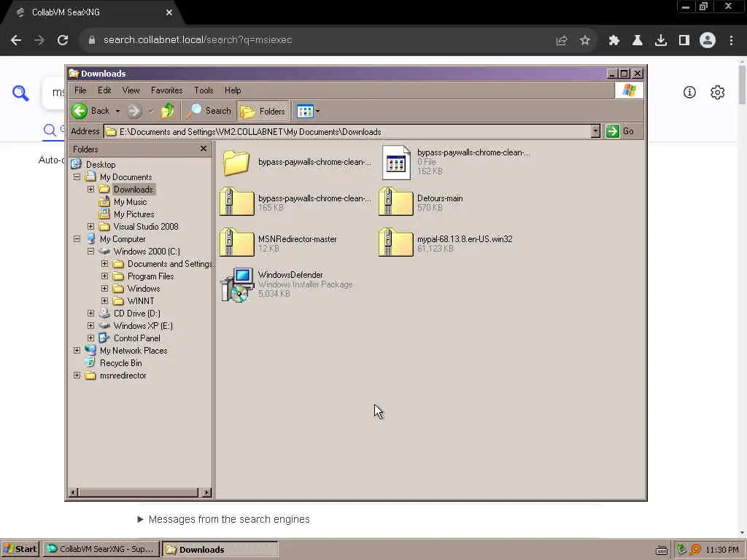Viewport: 747px width, 560px height.
Task: Click keyboard tray icon in taskbar
Action: click(x=662, y=550)
